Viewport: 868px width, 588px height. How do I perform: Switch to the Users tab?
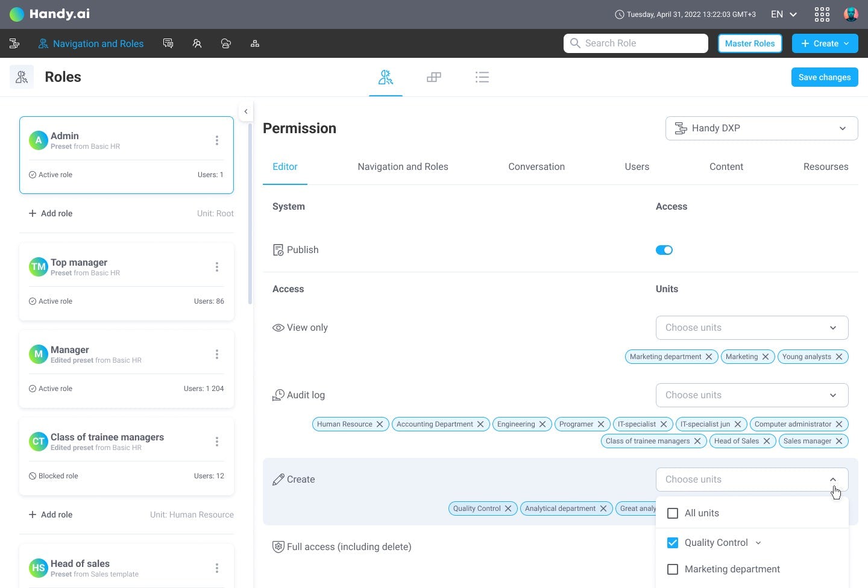pos(637,167)
